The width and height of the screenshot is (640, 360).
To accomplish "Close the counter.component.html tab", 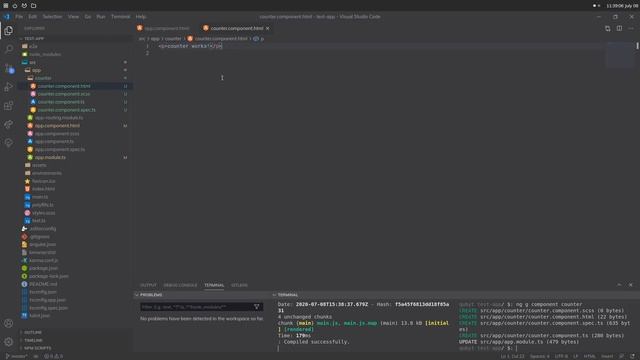I will pyautogui.click(x=268, y=28).
